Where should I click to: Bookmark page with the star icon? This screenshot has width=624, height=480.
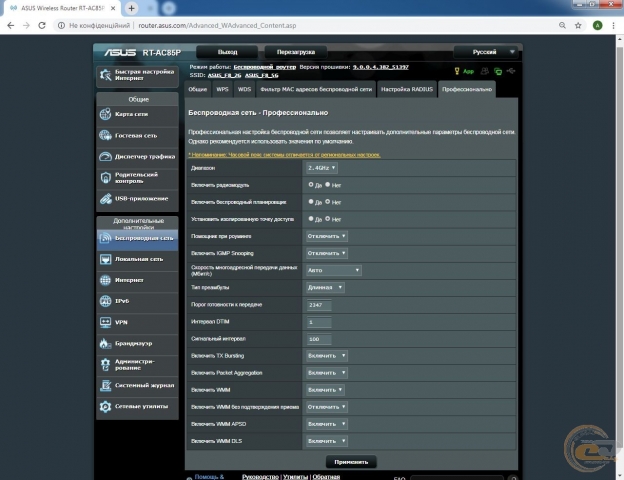[x=578, y=25]
